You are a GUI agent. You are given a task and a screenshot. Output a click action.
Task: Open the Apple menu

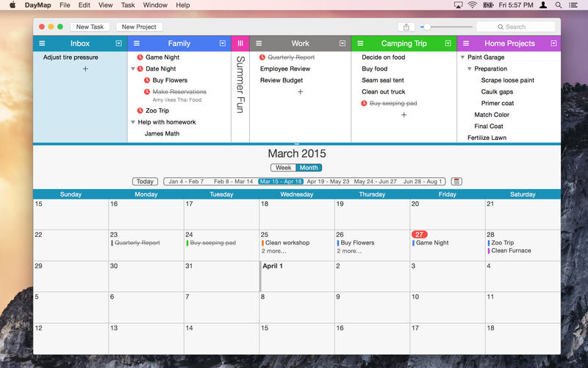[12, 5]
